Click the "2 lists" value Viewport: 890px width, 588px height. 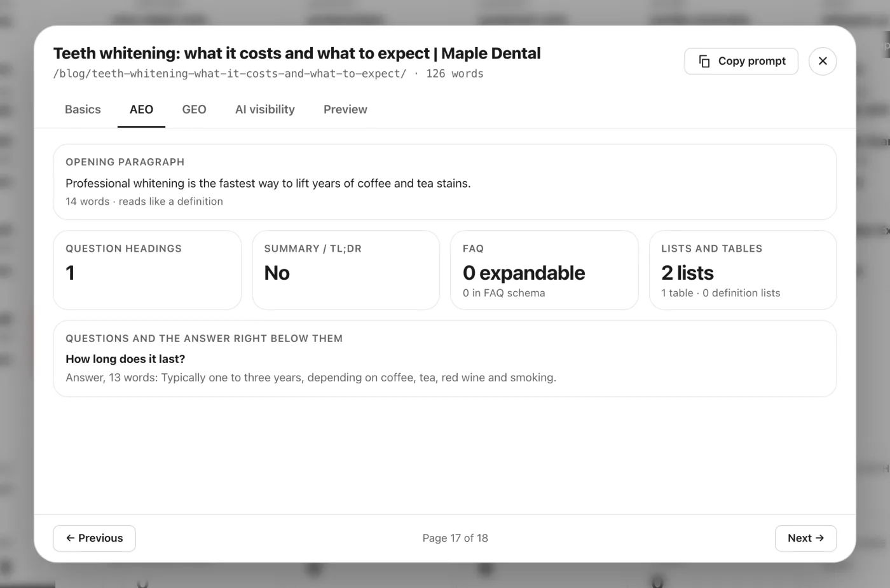[x=687, y=273]
